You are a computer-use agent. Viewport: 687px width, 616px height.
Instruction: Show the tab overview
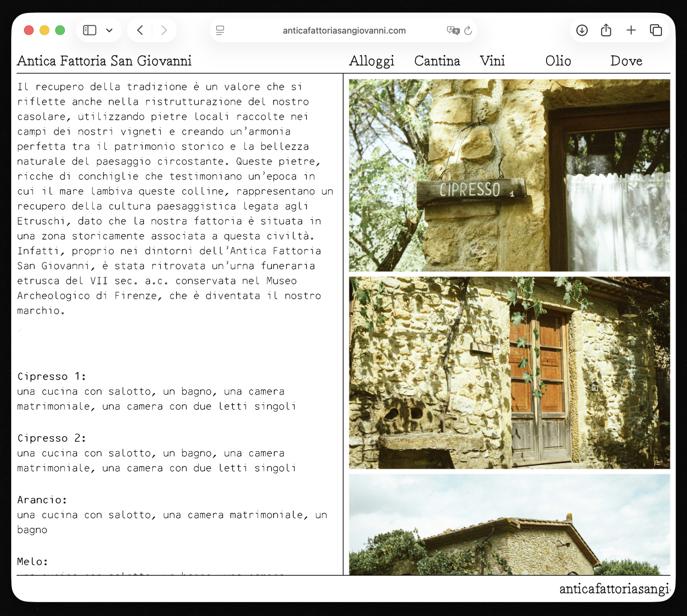point(656,30)
